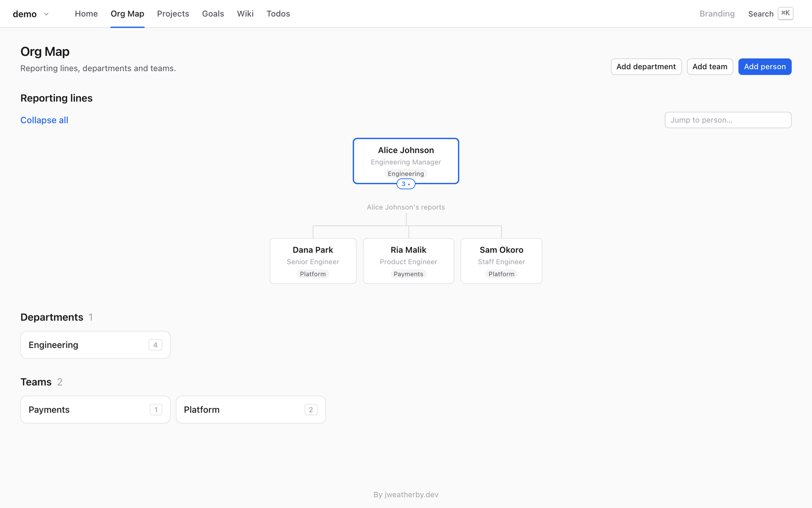Click the Collapse all link
Image resolution: width=812 pixels, height=508 pixels.
[x=44, y=120]
